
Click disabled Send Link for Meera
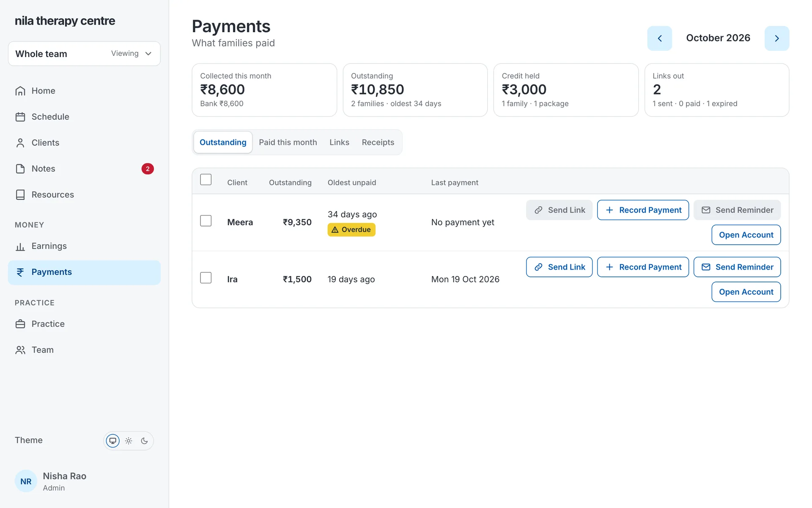(x=559, y=210)
